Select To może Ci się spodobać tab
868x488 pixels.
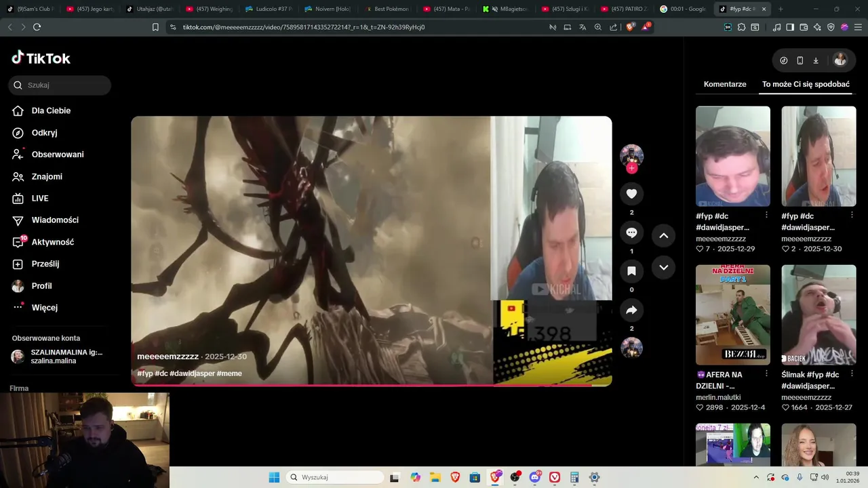click(806, 84)
